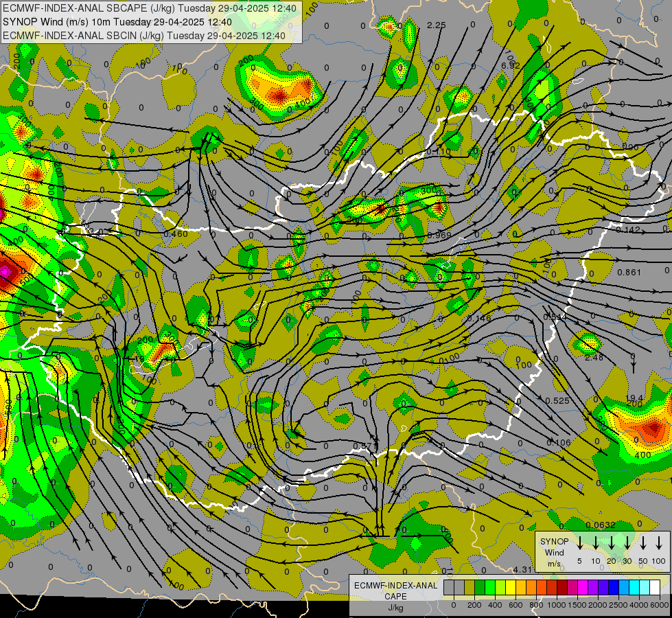The width and height of the screenshot is (672, 618).
Task: Pick the yellow-green swatch in the CAPE legend
Action: click(x=500, y=587)
